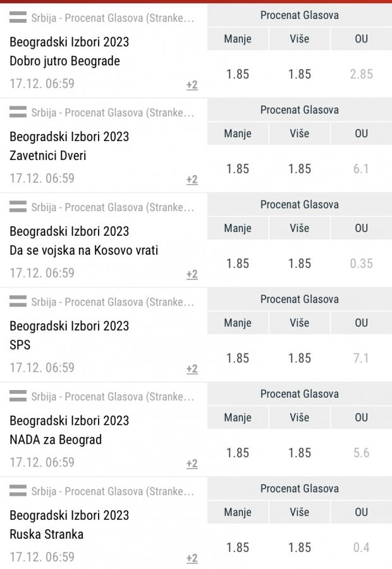Expand +2 more markets for Dobro jutro Beograde
The image size is (392, 569).
(x=192, y=85)
